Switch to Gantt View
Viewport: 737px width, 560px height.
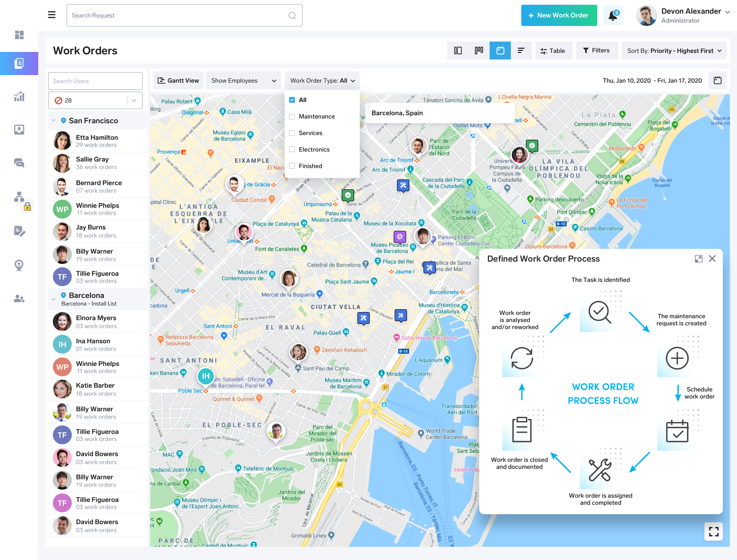point(178,81)
